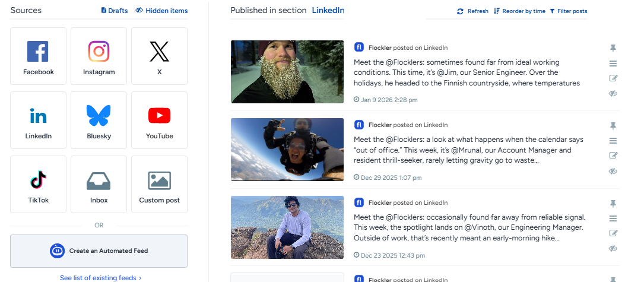
Task: Reorder posts by time
Action: tap(519, 11)
